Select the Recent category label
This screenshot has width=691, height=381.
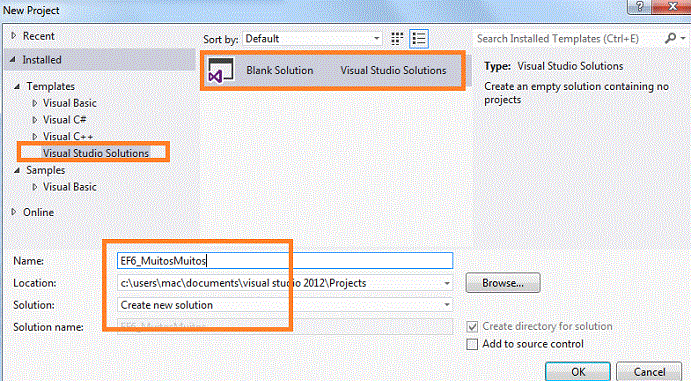point(38,36)
